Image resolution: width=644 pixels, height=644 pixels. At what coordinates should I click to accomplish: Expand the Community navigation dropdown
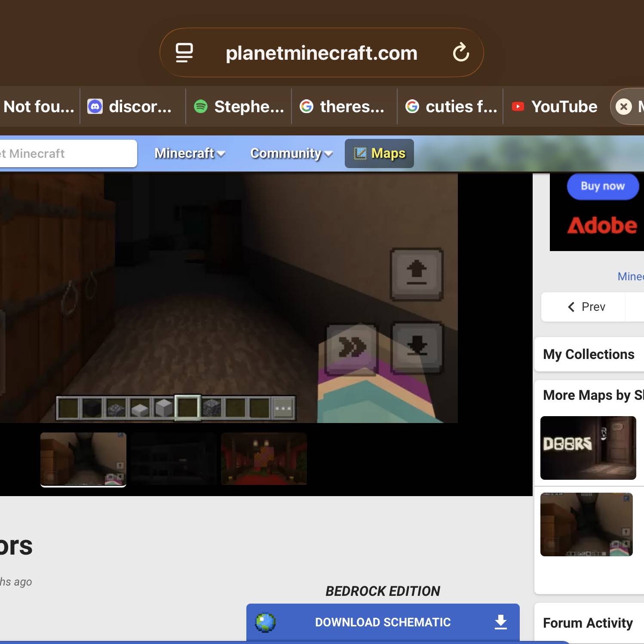click(291, 153)
